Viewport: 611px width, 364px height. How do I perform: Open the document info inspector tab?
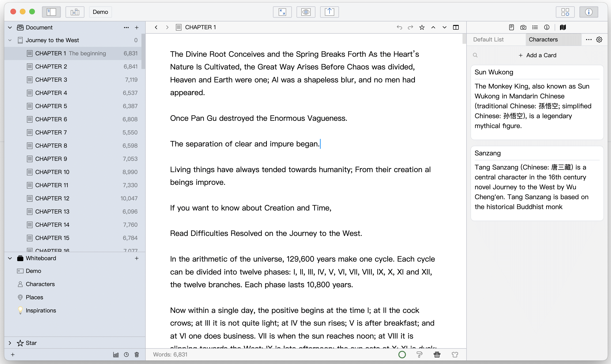pyautogui.click(x=547, y=27)
